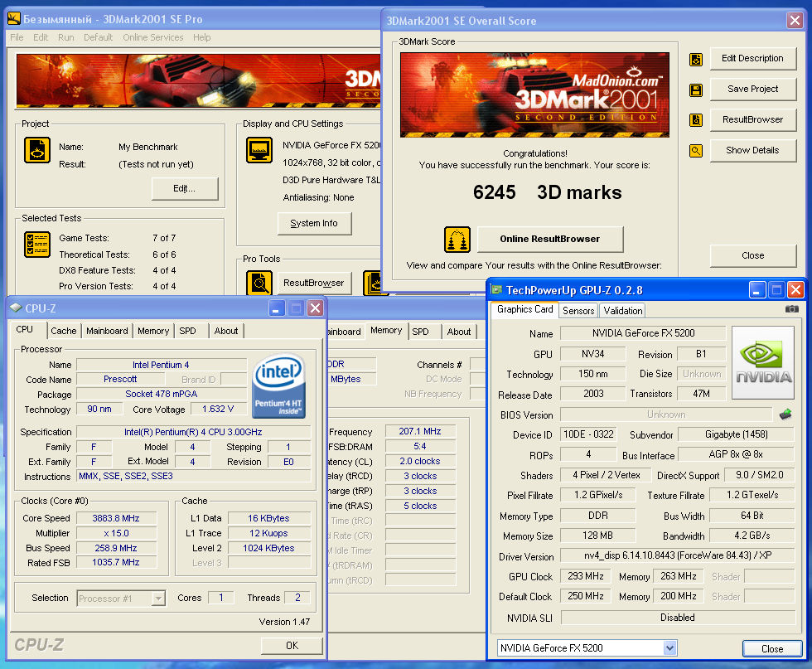Click the 6245 score number

(x=494, y=193)
